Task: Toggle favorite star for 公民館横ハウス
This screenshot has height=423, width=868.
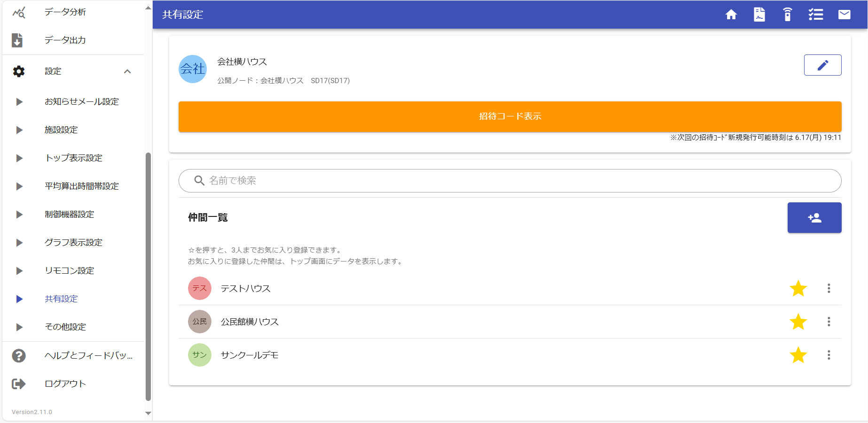Action: click(x=798, y=322)
